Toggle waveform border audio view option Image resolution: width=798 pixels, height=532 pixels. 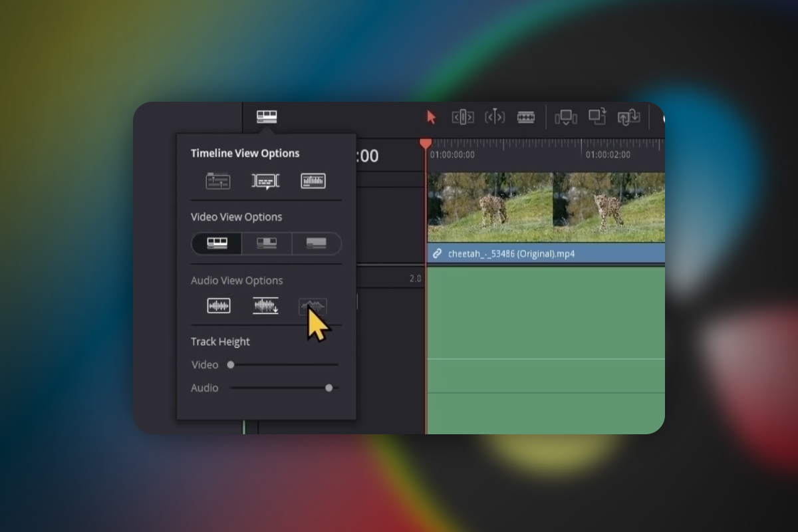click(x=313, y=307)
